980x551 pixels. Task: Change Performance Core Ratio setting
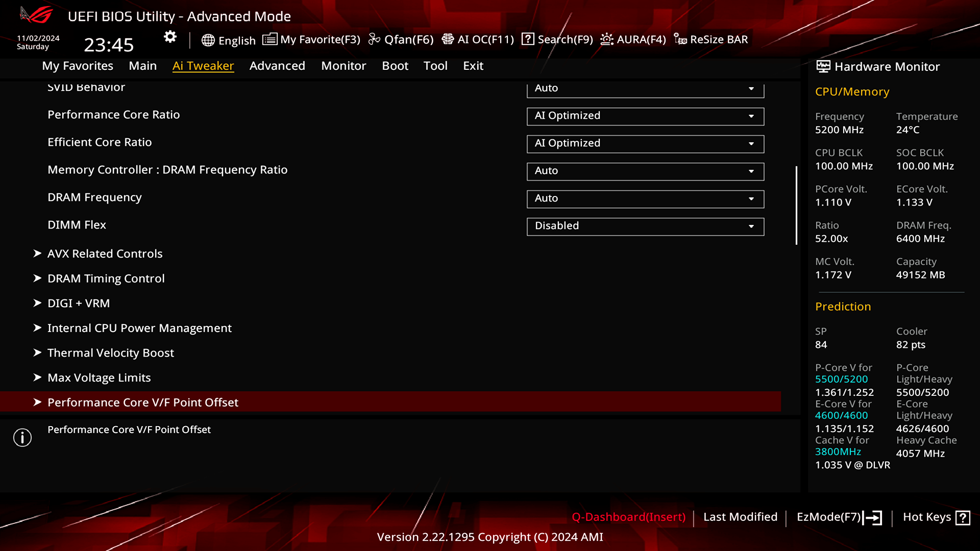[645, 115]
